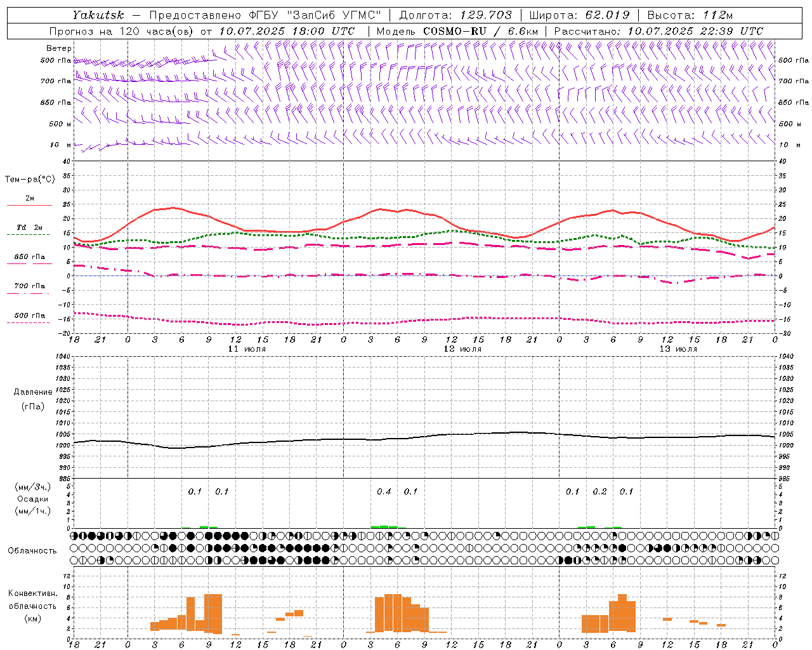Click the '13 июля' date label
This screenshot has height=650, width=812.
pos(678,349)
